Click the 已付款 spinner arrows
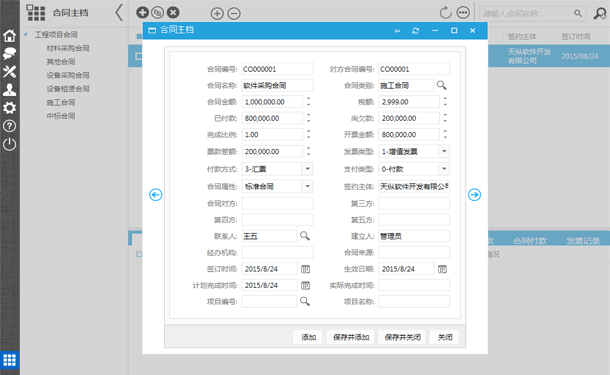 (x=309, y=118)
